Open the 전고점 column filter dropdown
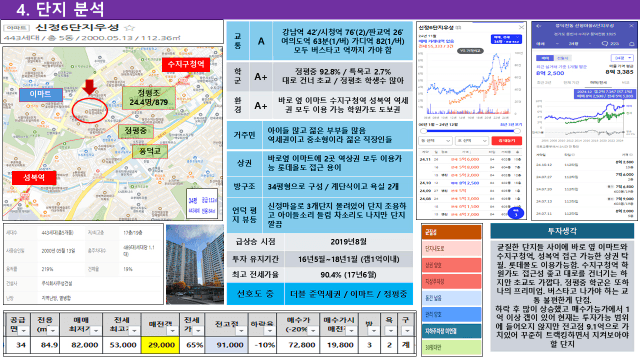Screen dimensions: 640x360 [x=241, y=331]
